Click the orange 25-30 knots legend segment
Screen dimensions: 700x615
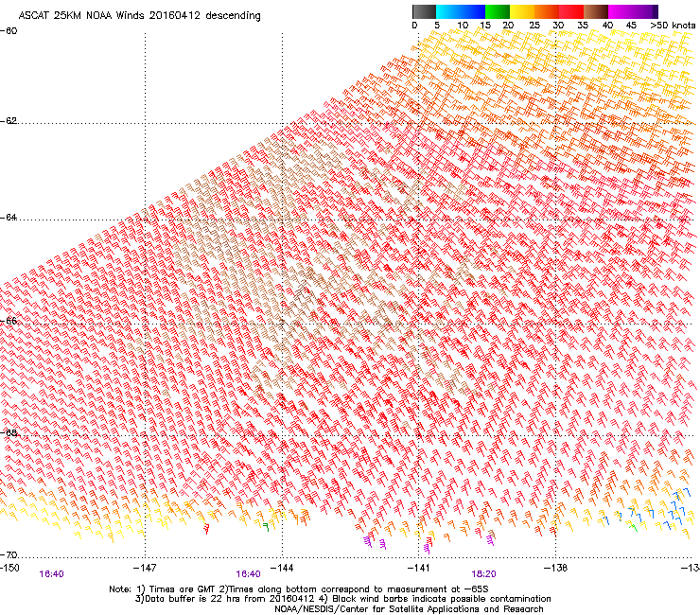point(547,11)
